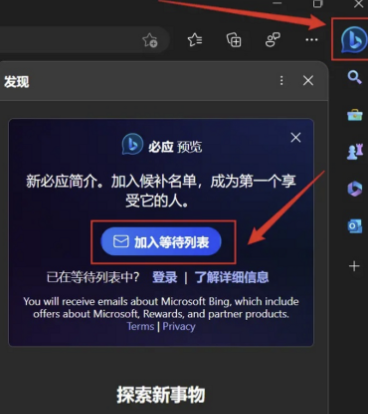Image resolution: width=368 pixels, height=414 pixels.
Task: Open the Favorites list icon
Action: click(x=195, y=40)
